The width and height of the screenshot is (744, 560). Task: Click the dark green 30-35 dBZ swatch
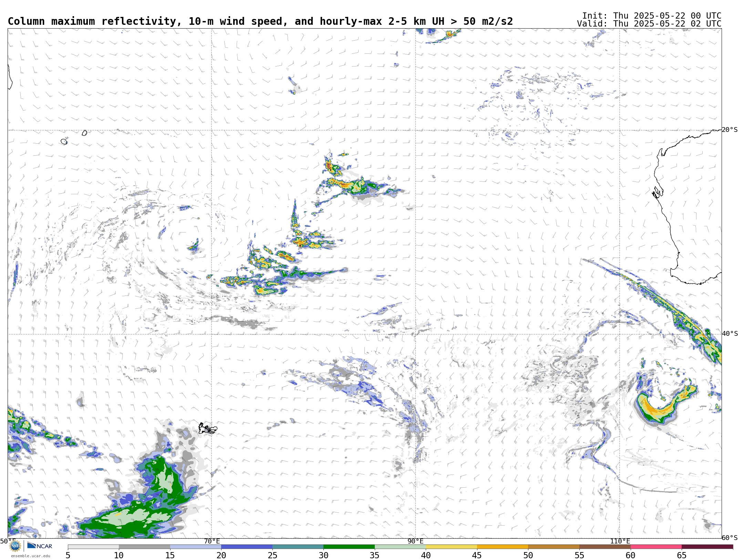click(349, 547)
